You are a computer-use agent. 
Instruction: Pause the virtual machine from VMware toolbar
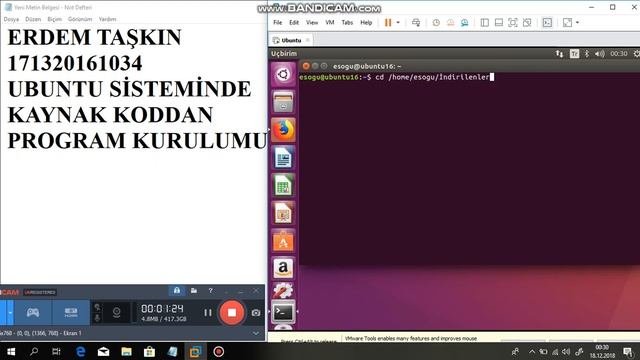tap(388, 22)
